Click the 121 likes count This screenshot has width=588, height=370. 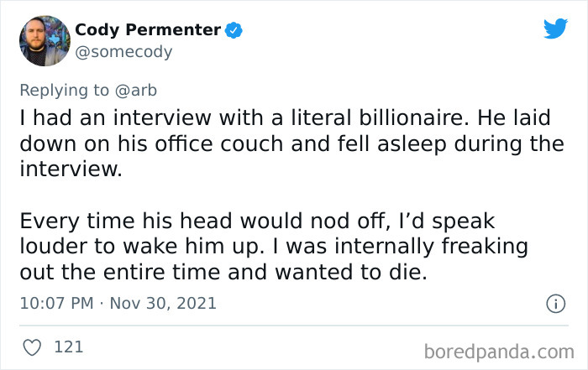click(68, 347)
